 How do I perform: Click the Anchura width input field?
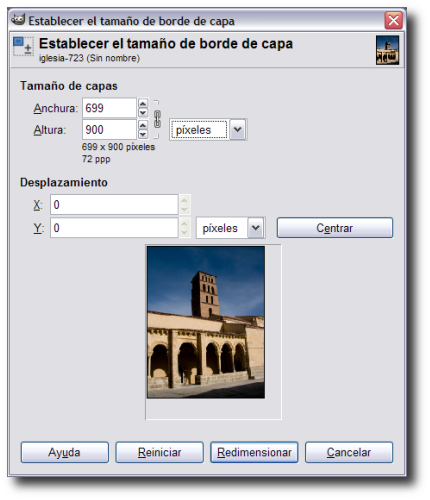pyautogui.click(x=109, y=108)
